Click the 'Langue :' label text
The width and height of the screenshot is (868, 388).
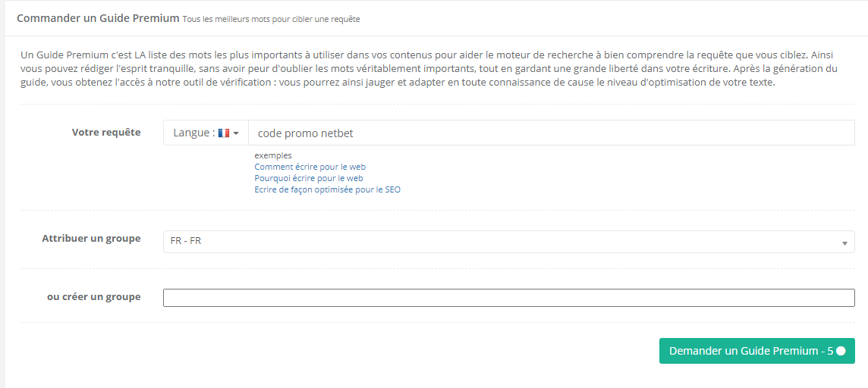coord(193,133)
